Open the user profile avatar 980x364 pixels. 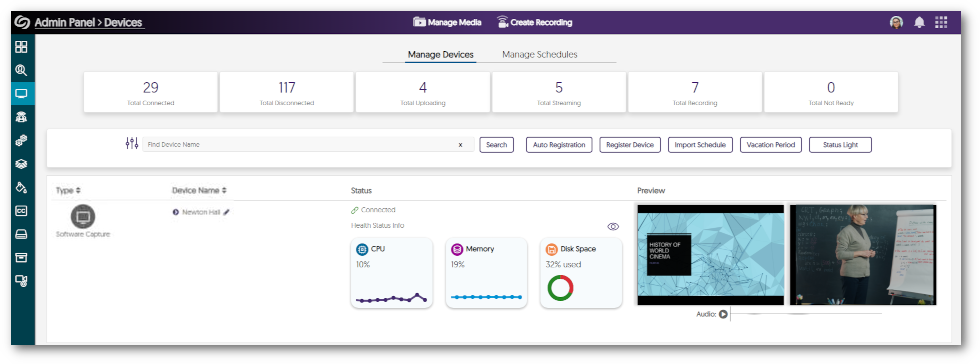click(x=896, y=23)
